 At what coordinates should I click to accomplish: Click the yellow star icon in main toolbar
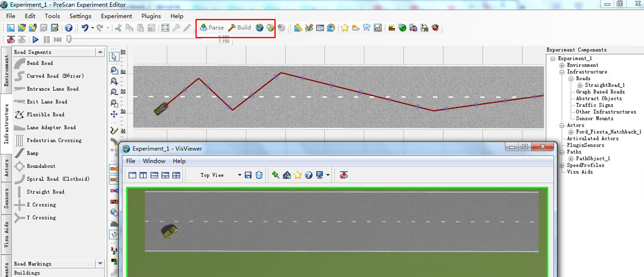click(345, 28)
